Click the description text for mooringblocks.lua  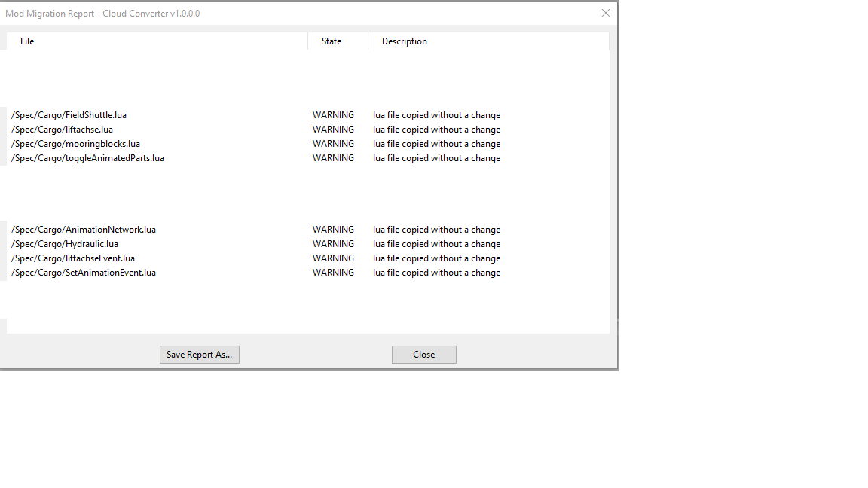pos(436,144)
